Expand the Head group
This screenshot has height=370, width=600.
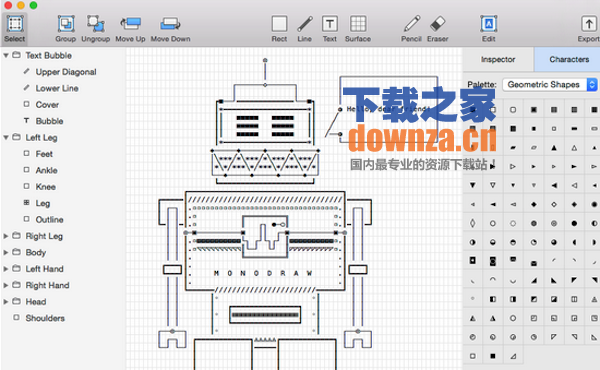[x=6, y=302]
